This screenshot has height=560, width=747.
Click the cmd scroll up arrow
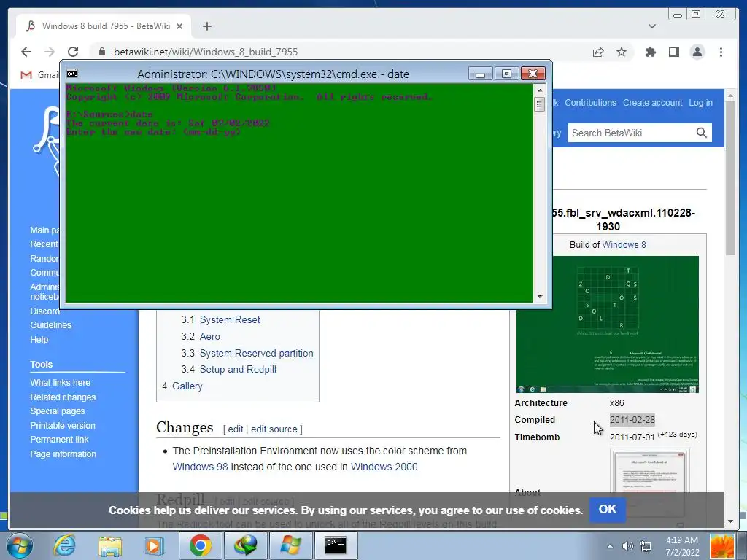click(x=540, y=90)
